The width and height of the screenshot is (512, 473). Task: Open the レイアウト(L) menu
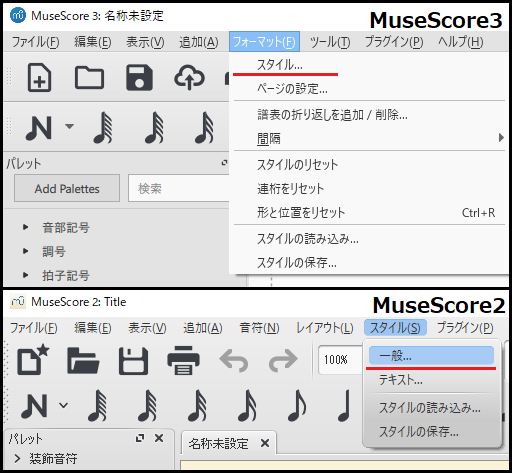point(325,328)
